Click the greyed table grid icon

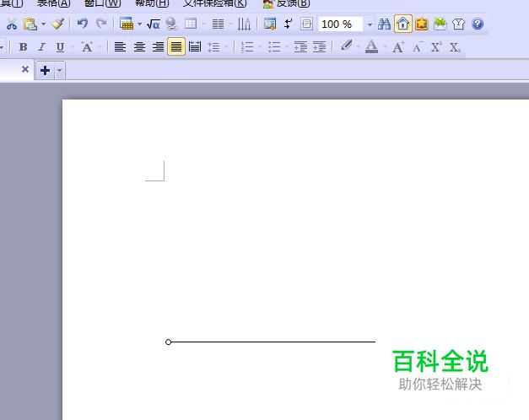[x=191, y=24]
